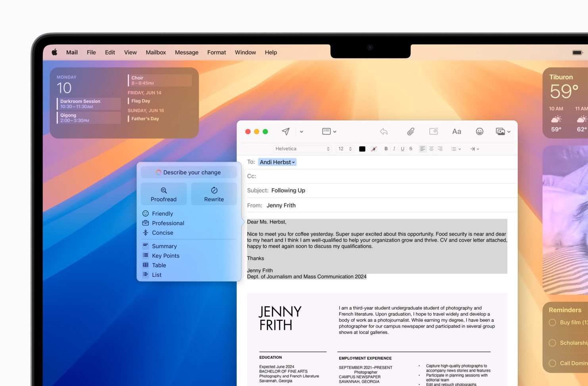Open the Andi Herbst recipient dropdown
Screen dimensions: 588x386
pyautogui.click(x=277, y=162)
